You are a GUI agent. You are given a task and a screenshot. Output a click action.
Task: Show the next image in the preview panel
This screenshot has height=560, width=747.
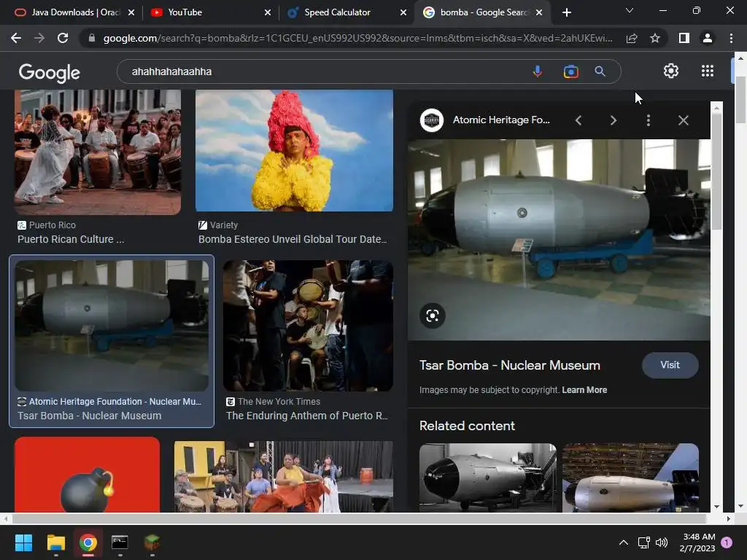(x=613, y=120)
